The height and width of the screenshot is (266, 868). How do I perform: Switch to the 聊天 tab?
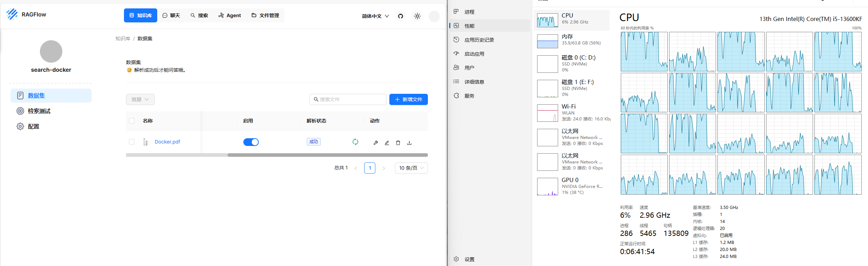pos(171,15)
